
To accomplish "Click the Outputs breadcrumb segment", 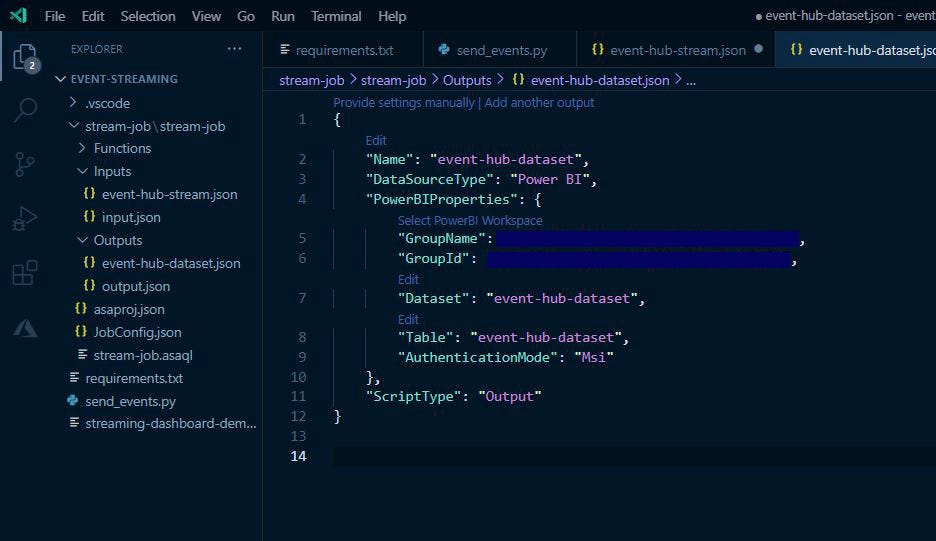I will [x=467, y=80].
